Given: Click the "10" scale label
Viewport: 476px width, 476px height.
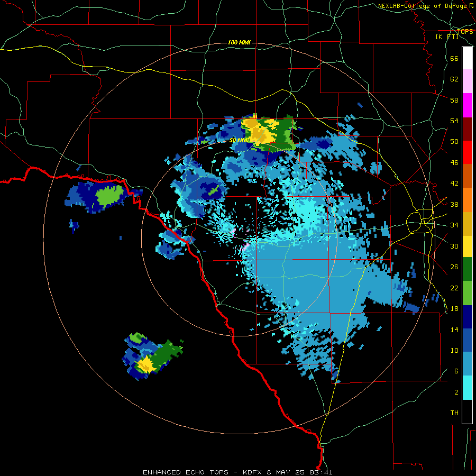Looking at the screenshot, I should pyautogui.click(x=454, y=351).
